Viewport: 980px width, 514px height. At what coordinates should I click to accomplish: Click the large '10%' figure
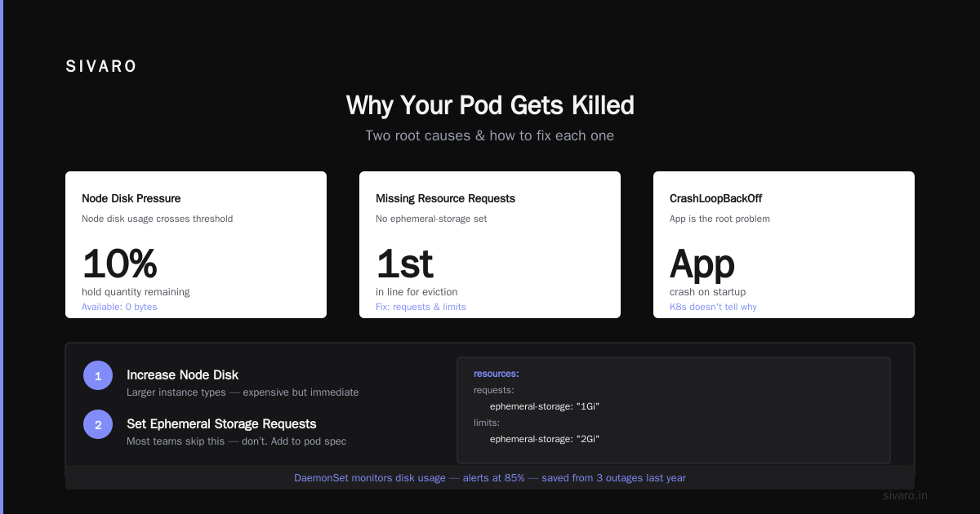(119, 264)
